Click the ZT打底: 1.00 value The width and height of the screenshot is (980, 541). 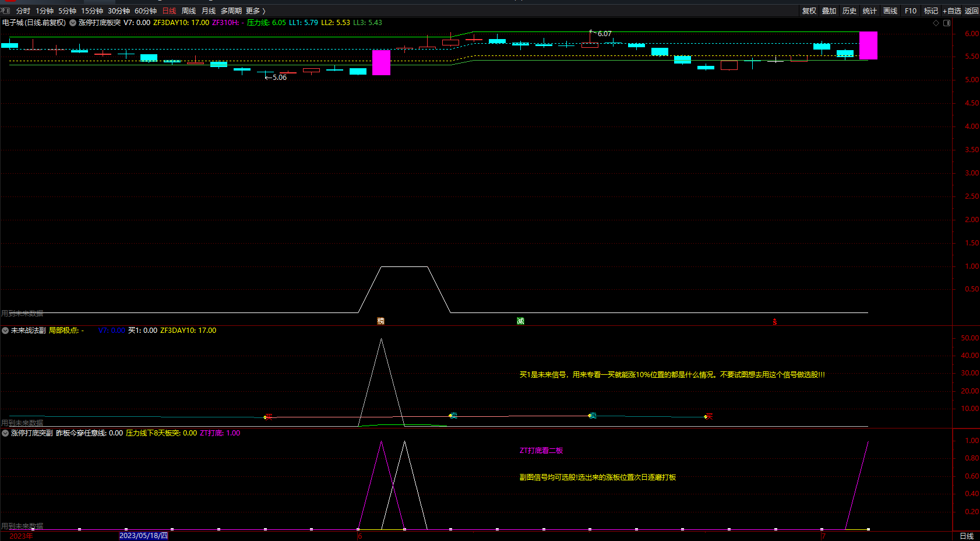220,433
